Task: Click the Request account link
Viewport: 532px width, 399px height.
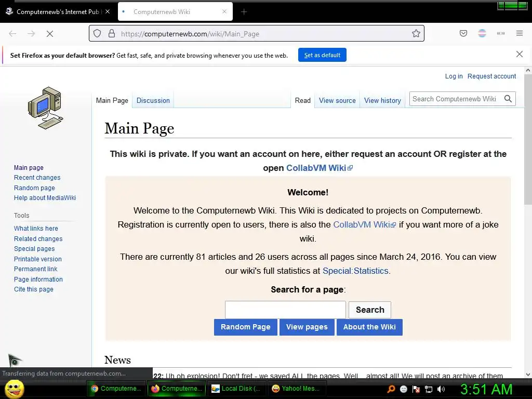Action: [x=491, y=76]
